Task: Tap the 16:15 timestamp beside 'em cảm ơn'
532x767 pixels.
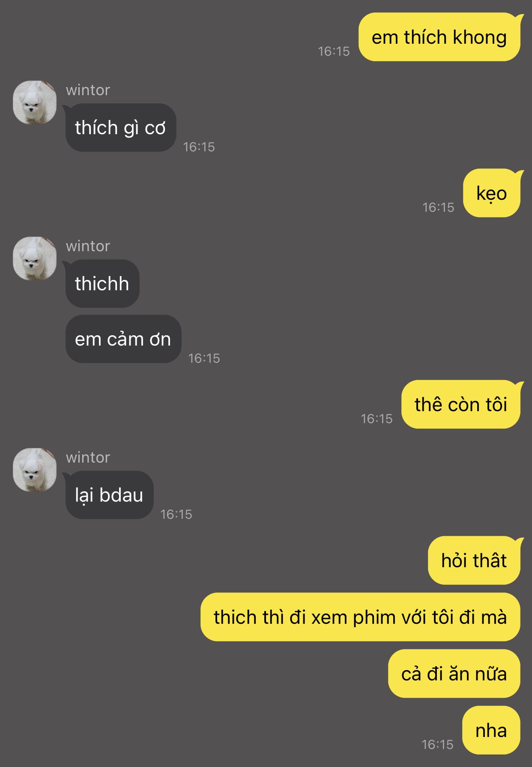Action: [x=204, y=358]
